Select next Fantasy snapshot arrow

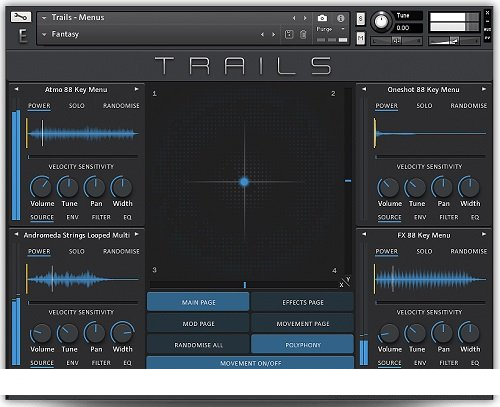pyautogui.click(x=274, y=34)
